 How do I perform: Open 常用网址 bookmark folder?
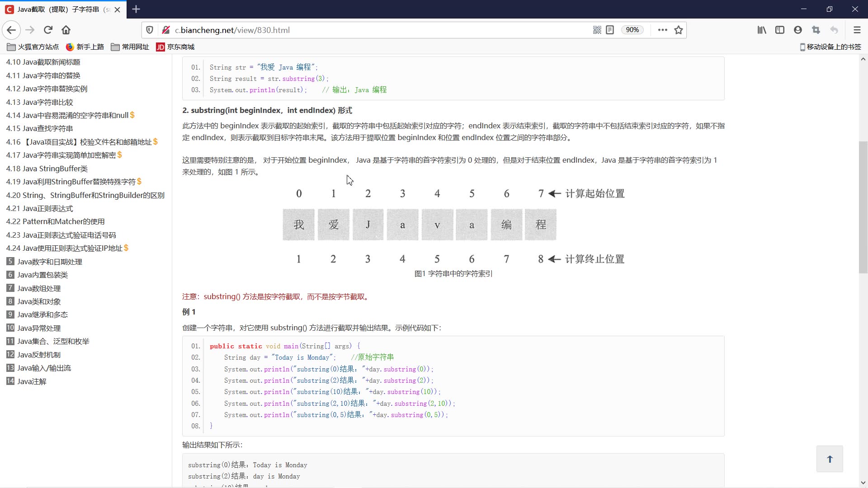130,47
